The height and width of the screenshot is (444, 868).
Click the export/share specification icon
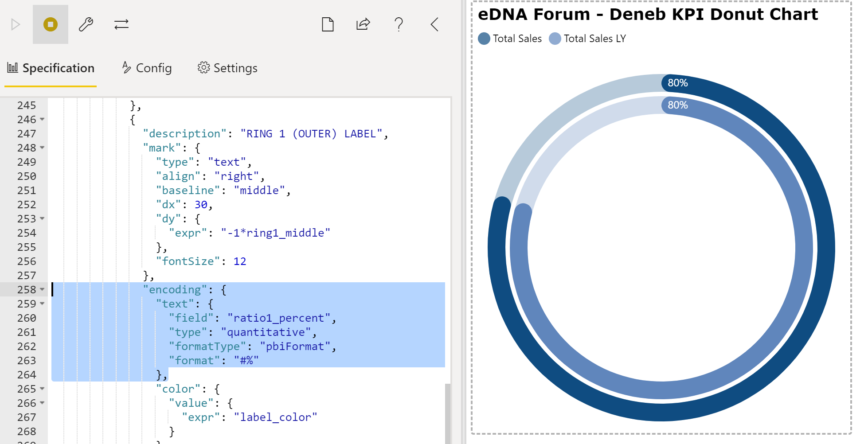[363, 24]
